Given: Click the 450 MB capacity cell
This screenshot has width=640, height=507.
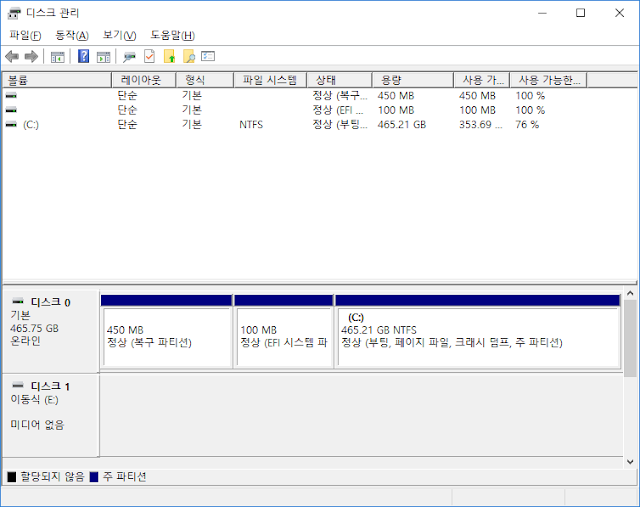Looking at the screenshot, I should 396,96.
